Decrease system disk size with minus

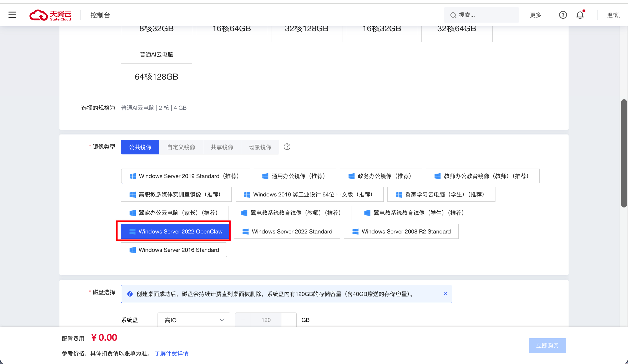pos(243,320)
